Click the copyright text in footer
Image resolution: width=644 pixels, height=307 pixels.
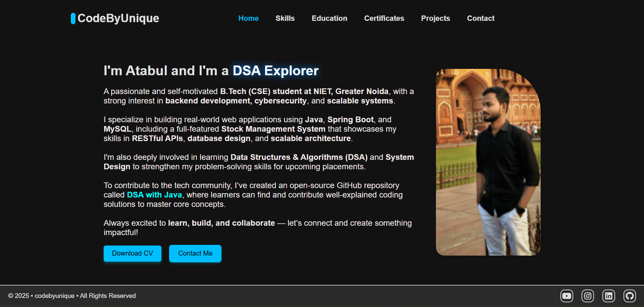click(x=72, y=296)
